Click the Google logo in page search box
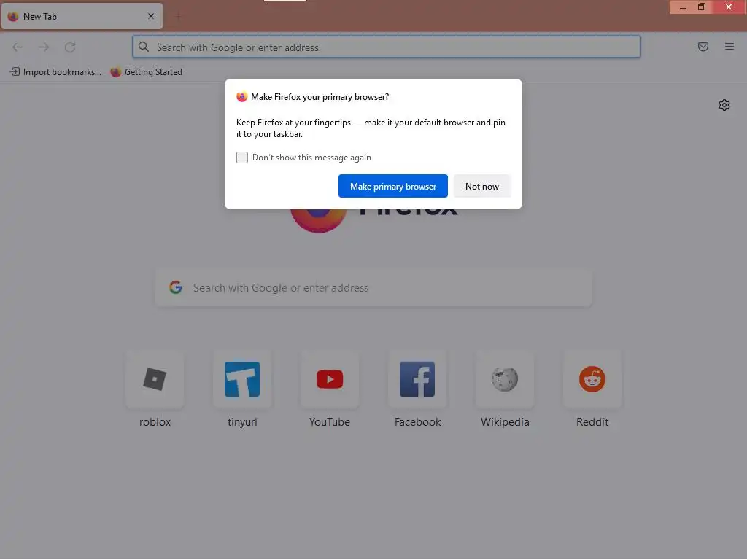 176,287
